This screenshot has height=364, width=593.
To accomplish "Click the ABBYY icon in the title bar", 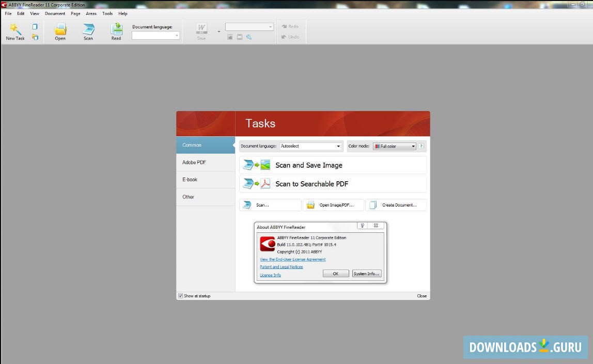I will pos(4,5).
